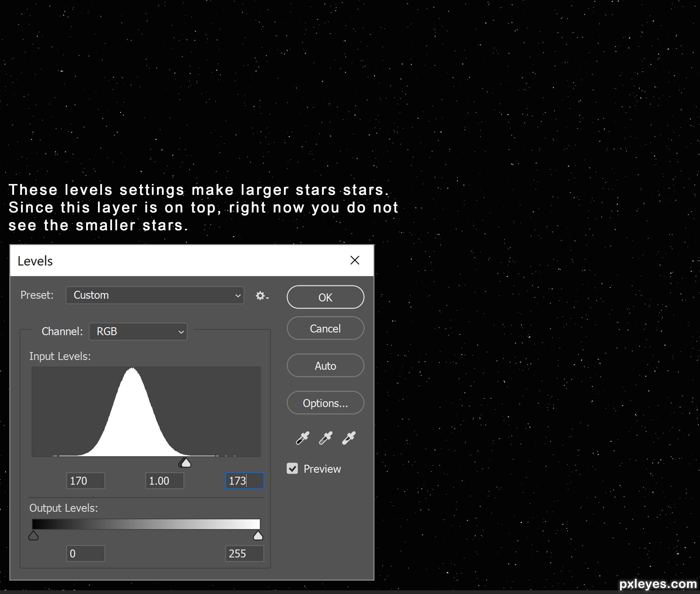Grab the input levels slider handles
The width and height of the screenshot is (700, 594).
pos(185,463)
